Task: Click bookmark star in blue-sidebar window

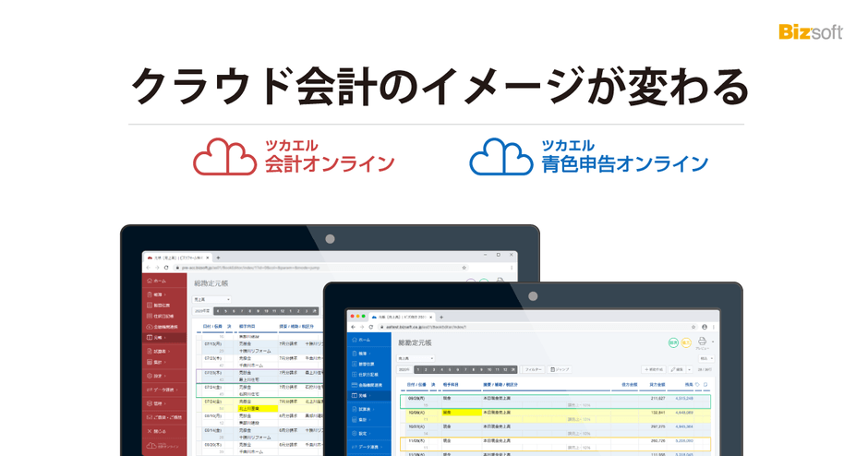Action: click(693, 327)
